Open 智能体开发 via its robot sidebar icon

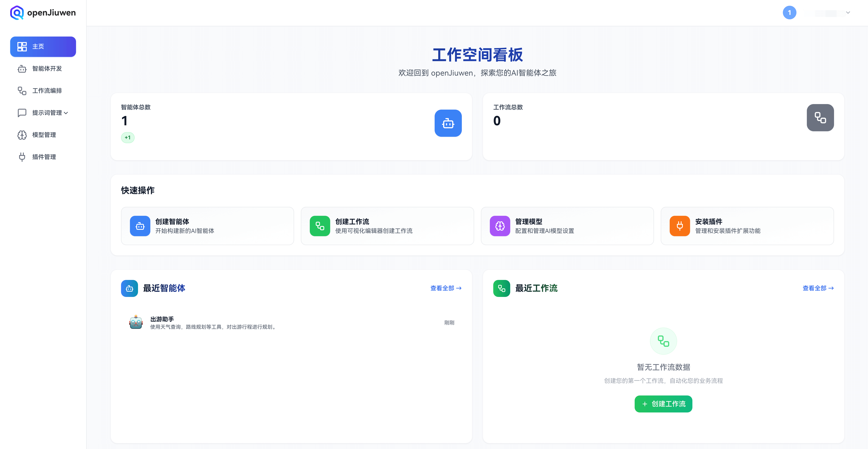22,69
